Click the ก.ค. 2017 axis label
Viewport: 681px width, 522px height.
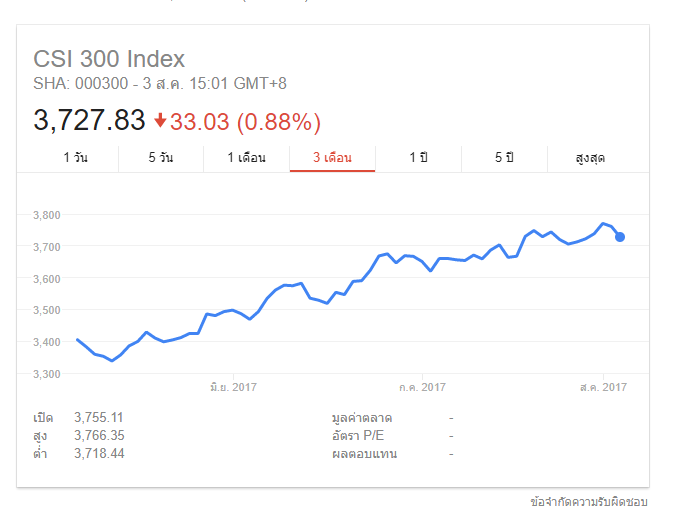421,386
